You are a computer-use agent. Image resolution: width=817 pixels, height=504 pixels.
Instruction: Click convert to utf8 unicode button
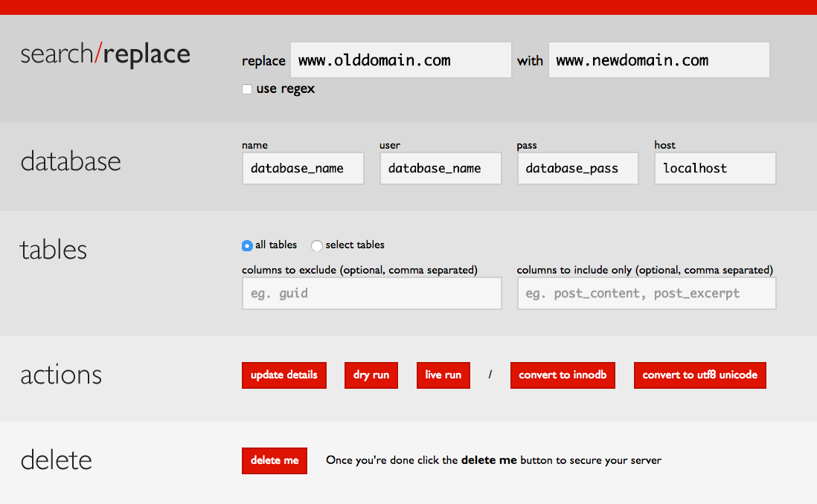pyautogui.click(x=699, y=375)
